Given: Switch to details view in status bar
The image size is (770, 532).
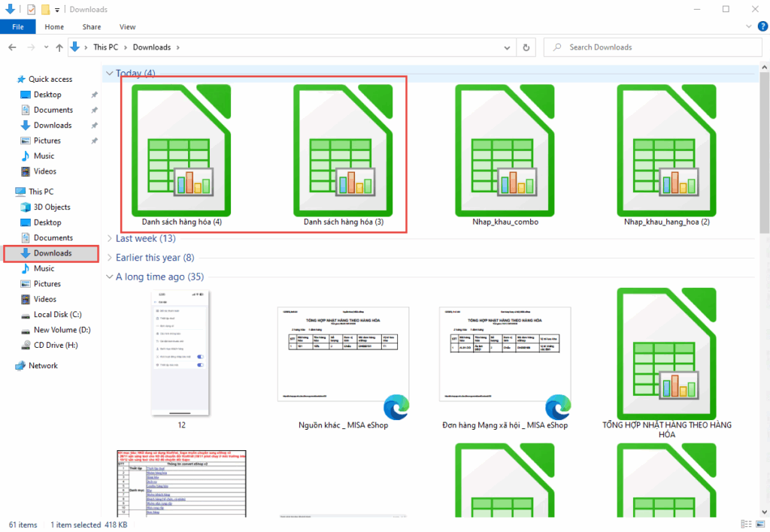Looking at the screenshot, I should tap(746, 524).
